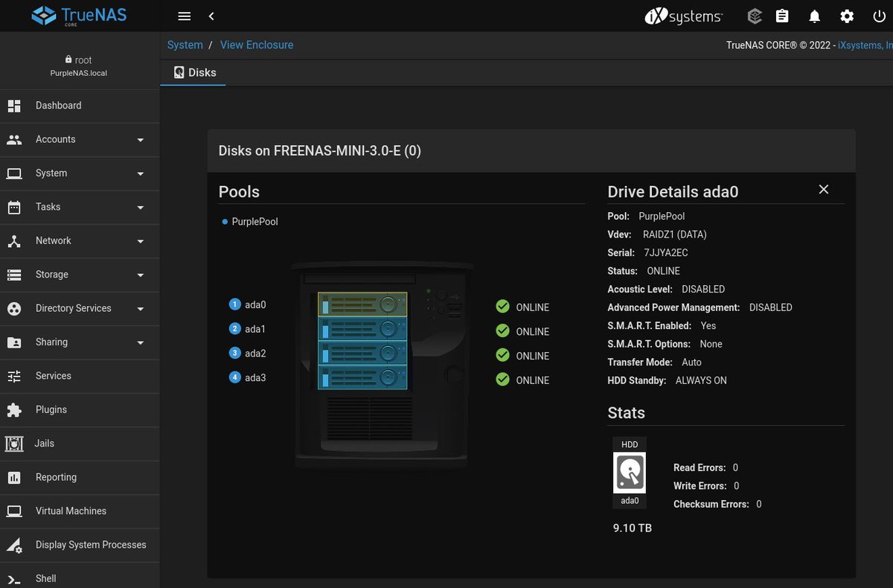
Task: Click the TrueNAS logo
Action: point(80,16)
